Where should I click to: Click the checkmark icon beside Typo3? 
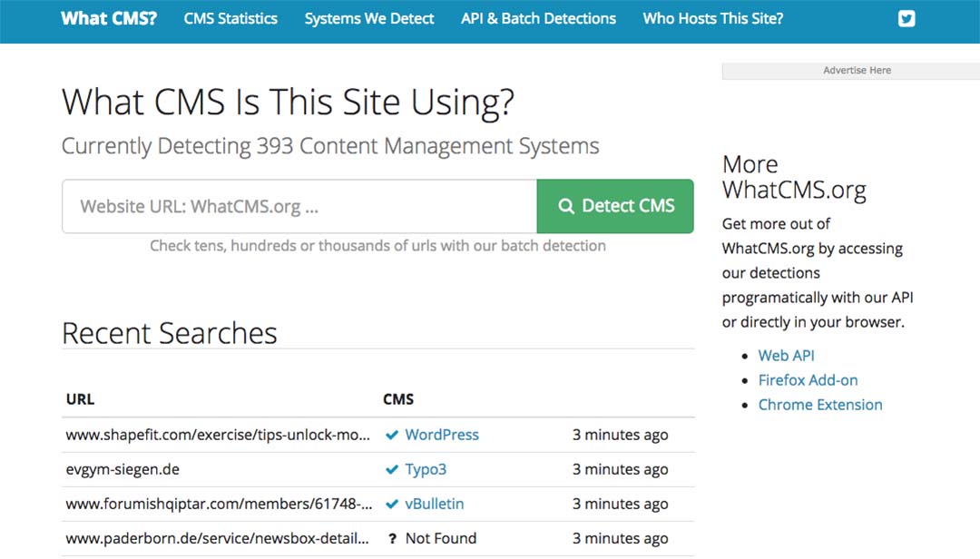click(x=392, y=470)
